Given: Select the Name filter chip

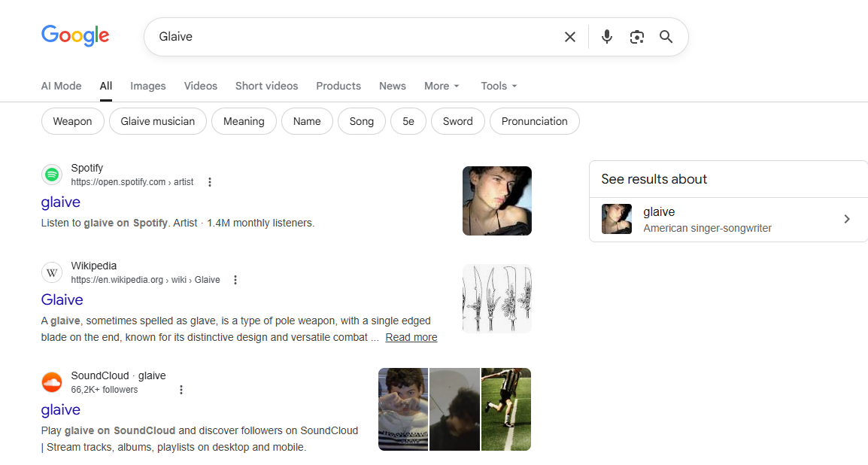Looking at the screenshot, I should pyautogui.click(x=307, y=121).
